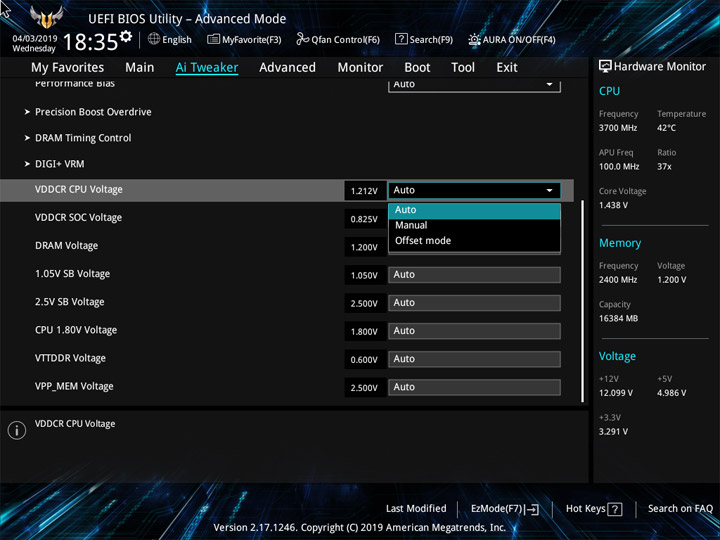Click Last Modified button
The image size is (720, 540).
416,509
